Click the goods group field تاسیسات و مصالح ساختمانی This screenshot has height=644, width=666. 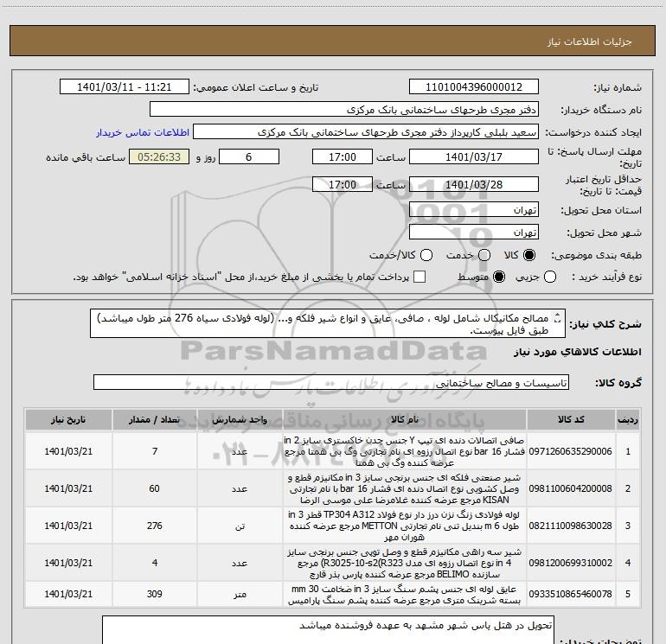pos(331,382)
